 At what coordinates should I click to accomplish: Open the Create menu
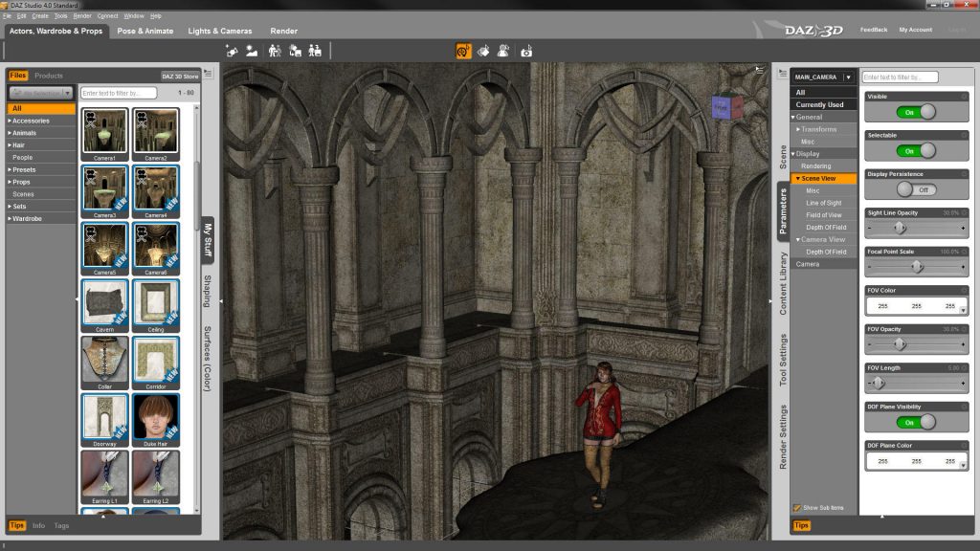(40, 15)
